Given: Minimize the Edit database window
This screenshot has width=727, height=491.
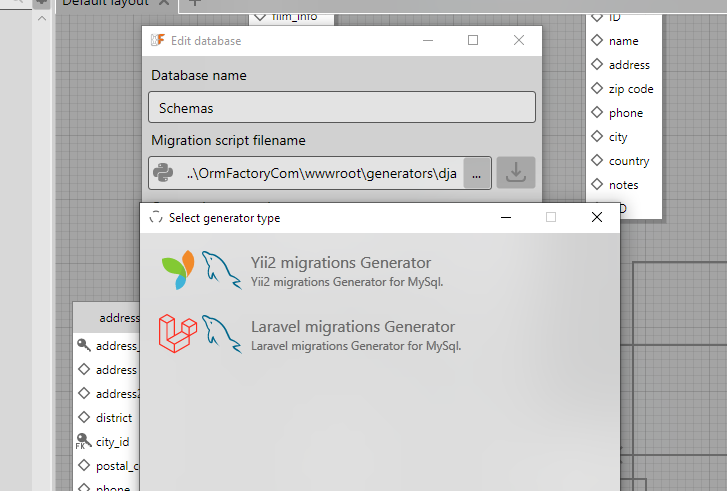Looking at the screenshot, I should coord(428,40).
